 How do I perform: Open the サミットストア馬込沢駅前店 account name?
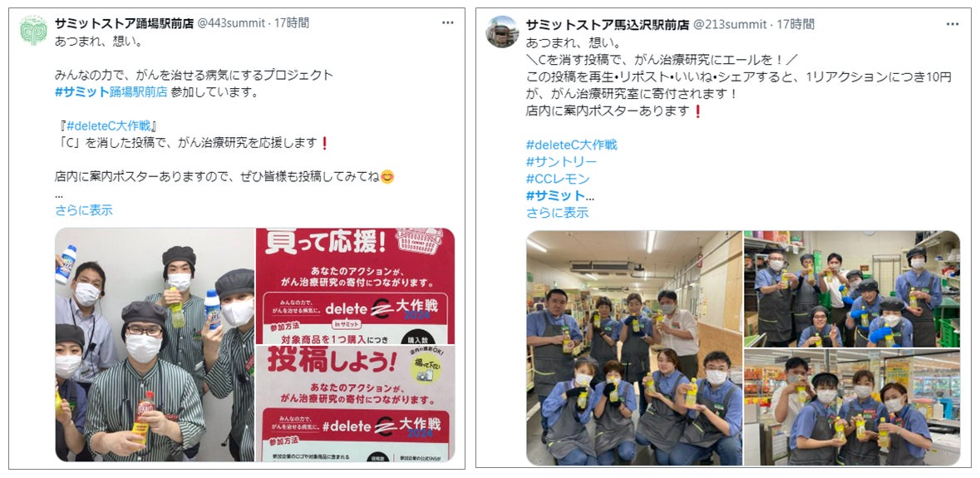coord(608,24)
